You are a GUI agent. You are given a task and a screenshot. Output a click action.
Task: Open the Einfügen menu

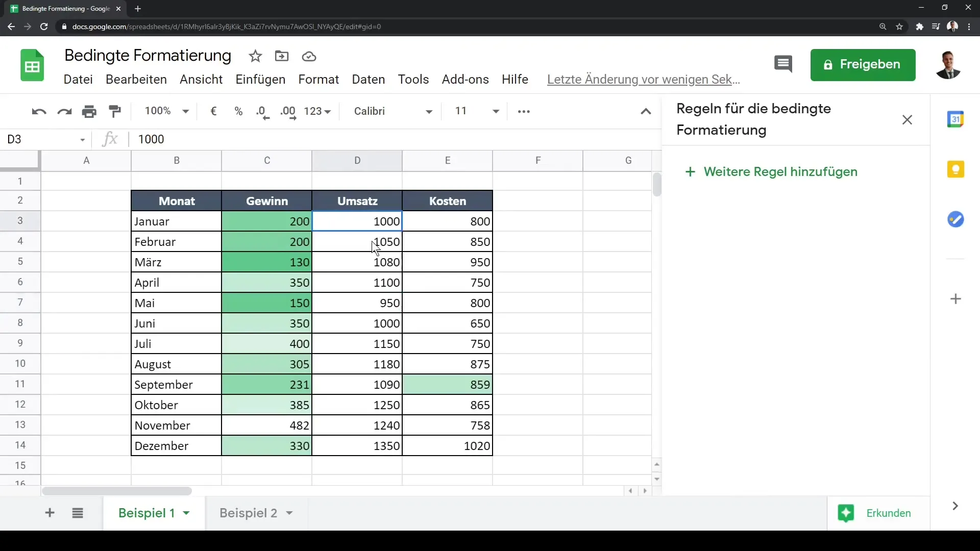[x=260, y=80]
